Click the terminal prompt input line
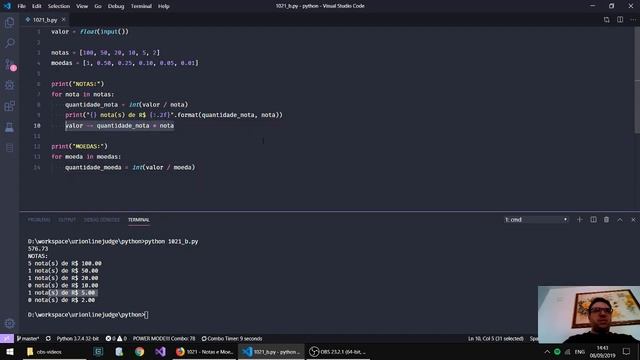The width and height of the screenshot is (640, 360). click(x=88, y=315)
